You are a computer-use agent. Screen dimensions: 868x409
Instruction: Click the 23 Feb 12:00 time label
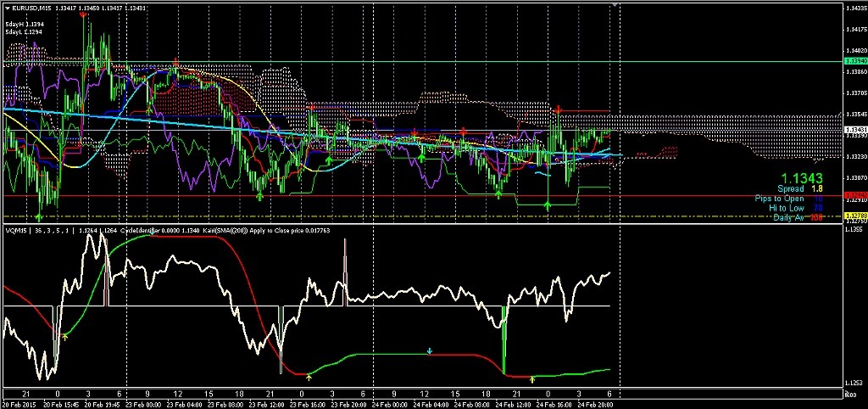[x=267, y=405]
